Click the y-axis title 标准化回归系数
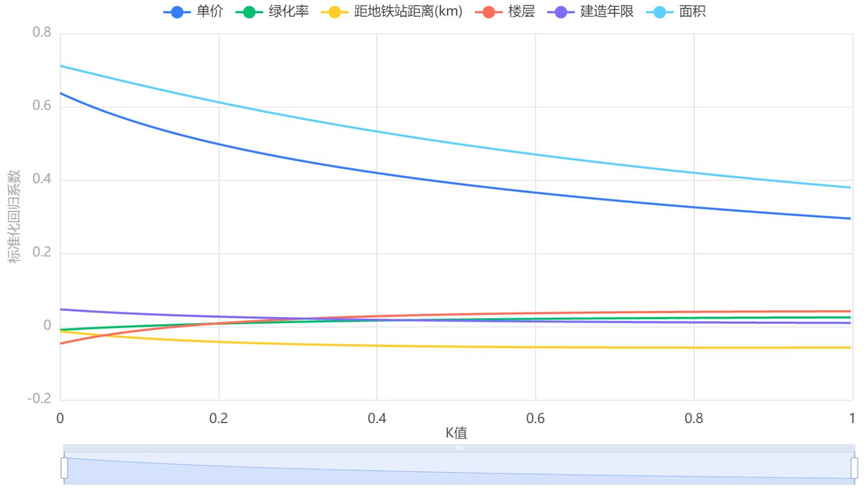 (x=14, y=216)
